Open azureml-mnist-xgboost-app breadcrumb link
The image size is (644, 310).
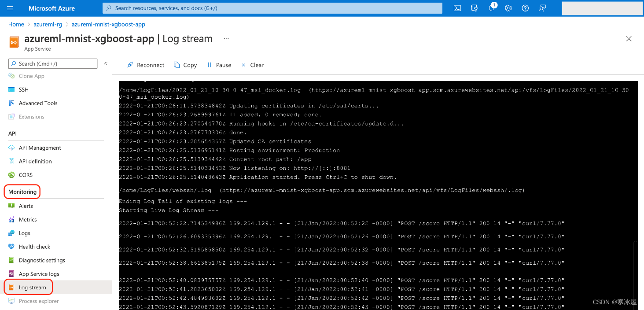coord(108,24)
